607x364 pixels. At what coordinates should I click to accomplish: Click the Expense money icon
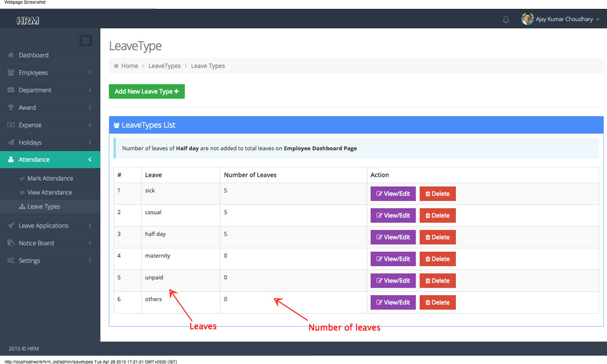click(11, 125)
